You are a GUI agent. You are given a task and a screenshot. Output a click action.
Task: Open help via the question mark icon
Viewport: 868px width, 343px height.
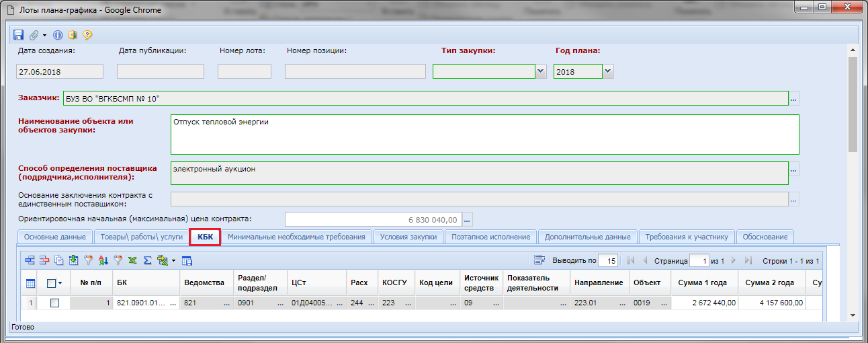[x=87, y=35]
